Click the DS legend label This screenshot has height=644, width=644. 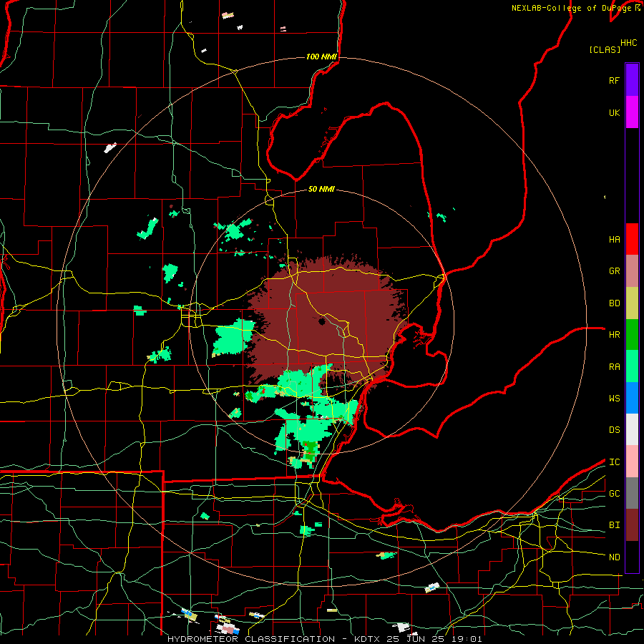pos(614,430)
